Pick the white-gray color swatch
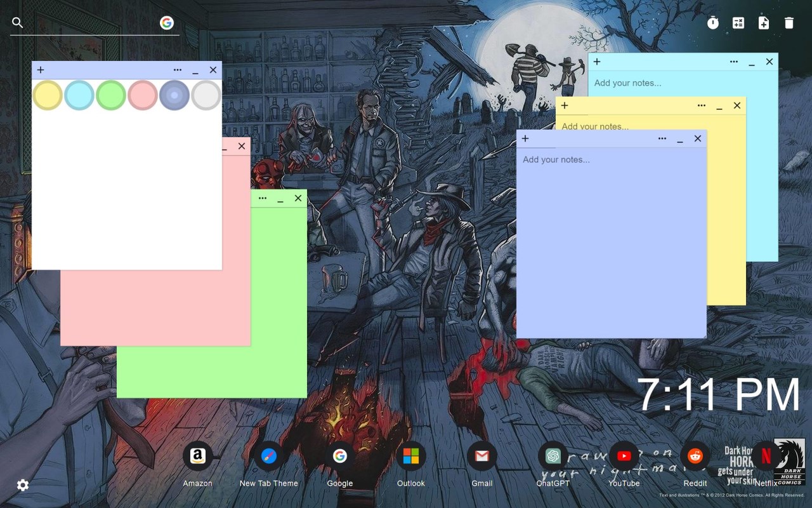Screen dimensions: 812x508 [x=206, y=95]
